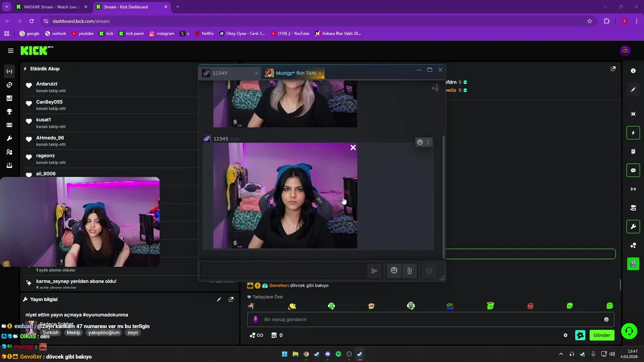Viewport: 644px width, 362px height.
Task: Toggle the broadcast signal panel in right rail
Action: [633, 189]
